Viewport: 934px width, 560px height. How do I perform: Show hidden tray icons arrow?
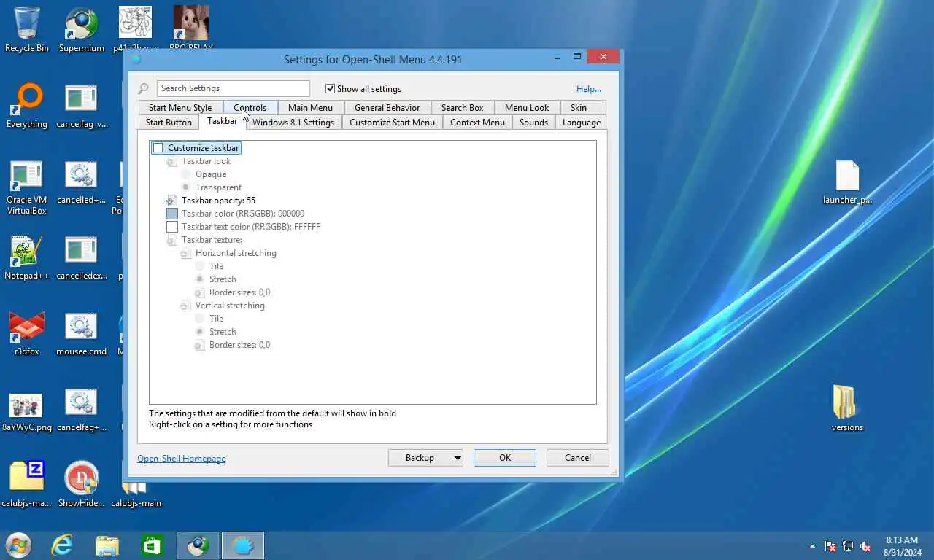(812, 546)
